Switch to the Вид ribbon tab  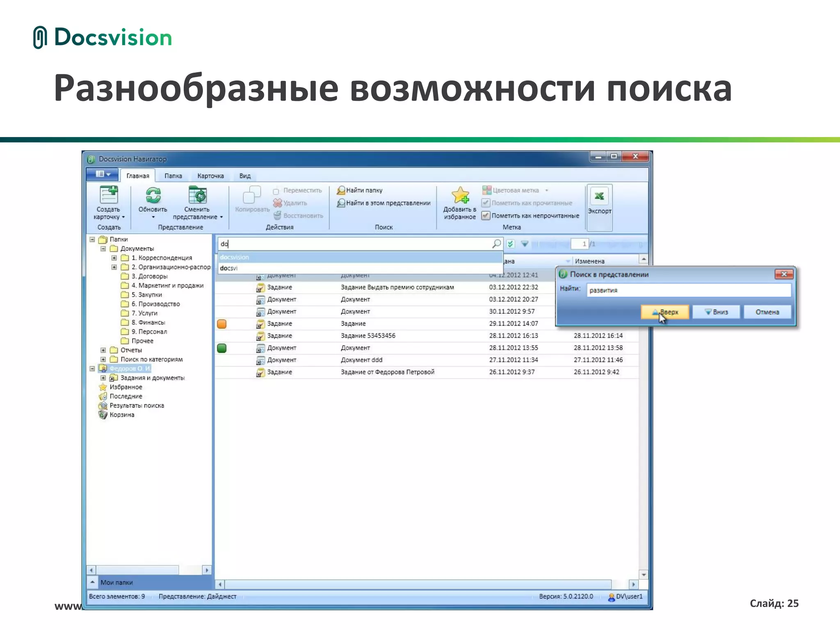245,176
